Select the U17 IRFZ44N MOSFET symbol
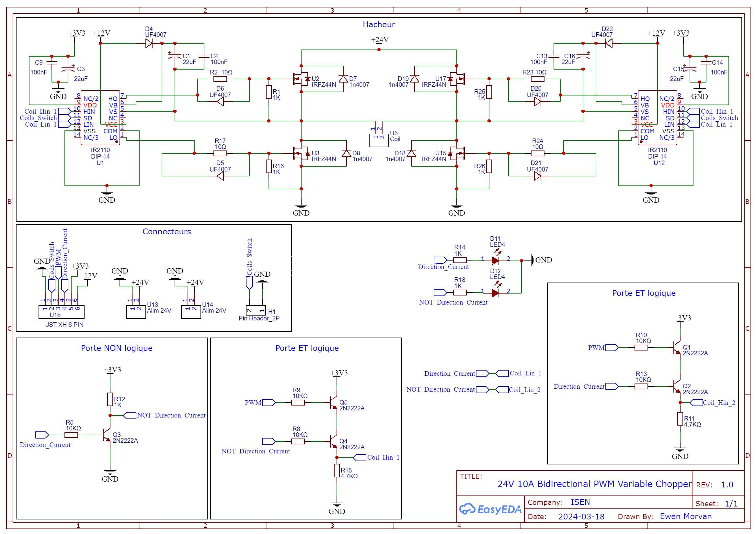The height and width of the screenshot is (534, 756). tap(456, 79)
